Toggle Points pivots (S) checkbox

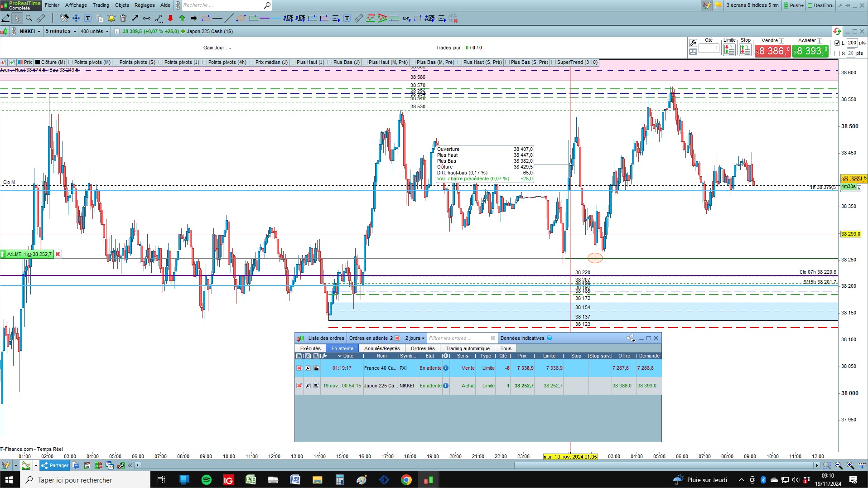[116, 63]
